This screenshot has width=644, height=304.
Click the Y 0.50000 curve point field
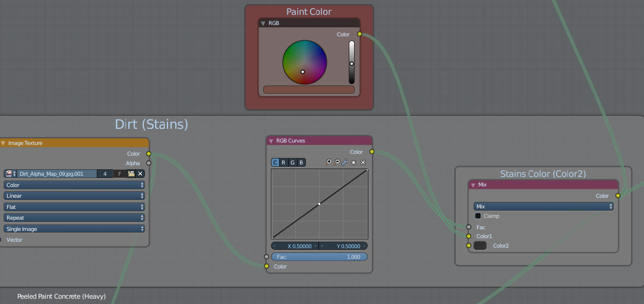coord(343,246)
